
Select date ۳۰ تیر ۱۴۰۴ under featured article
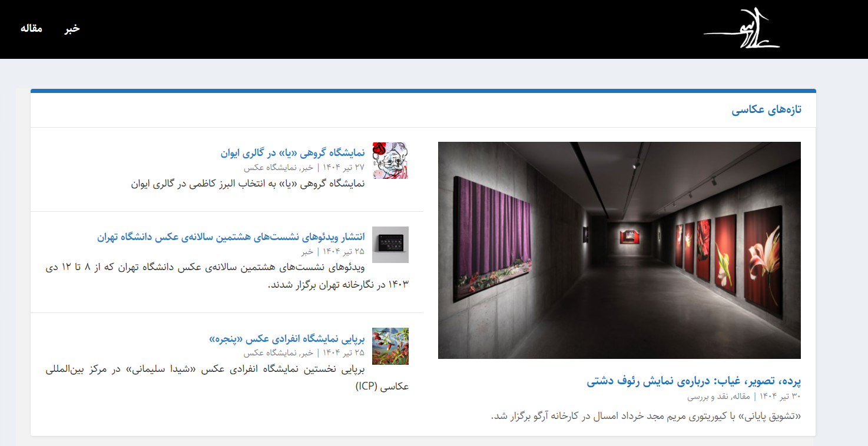point(780,397)
